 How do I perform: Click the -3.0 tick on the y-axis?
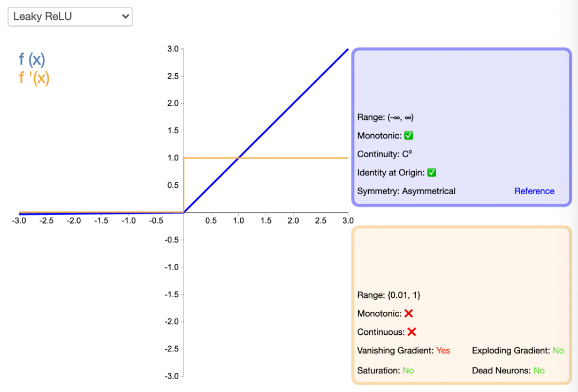pos(171,376)
